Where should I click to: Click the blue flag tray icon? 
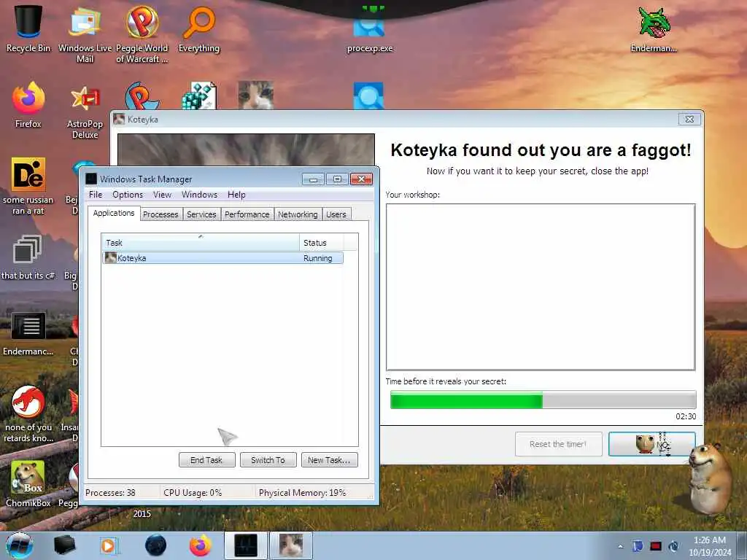tap(638, 546)
